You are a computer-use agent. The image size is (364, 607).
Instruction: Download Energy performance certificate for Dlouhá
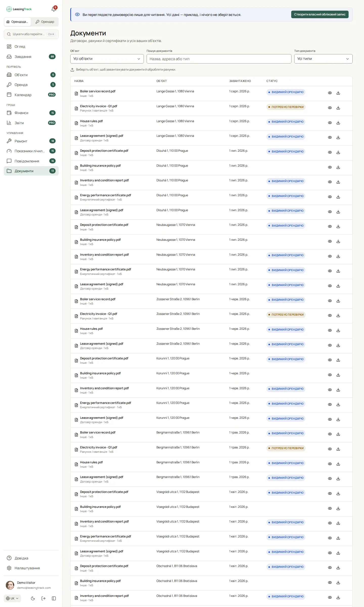click(338, 197)
